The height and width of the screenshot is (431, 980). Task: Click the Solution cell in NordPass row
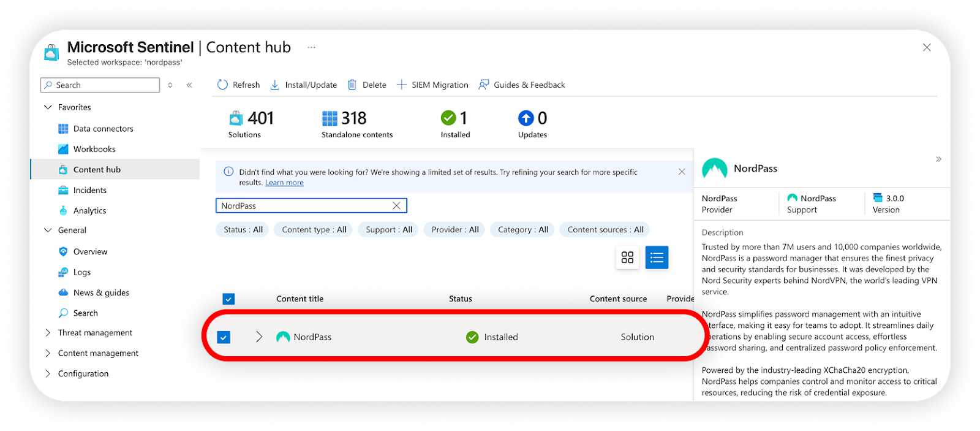click(638, 337)
